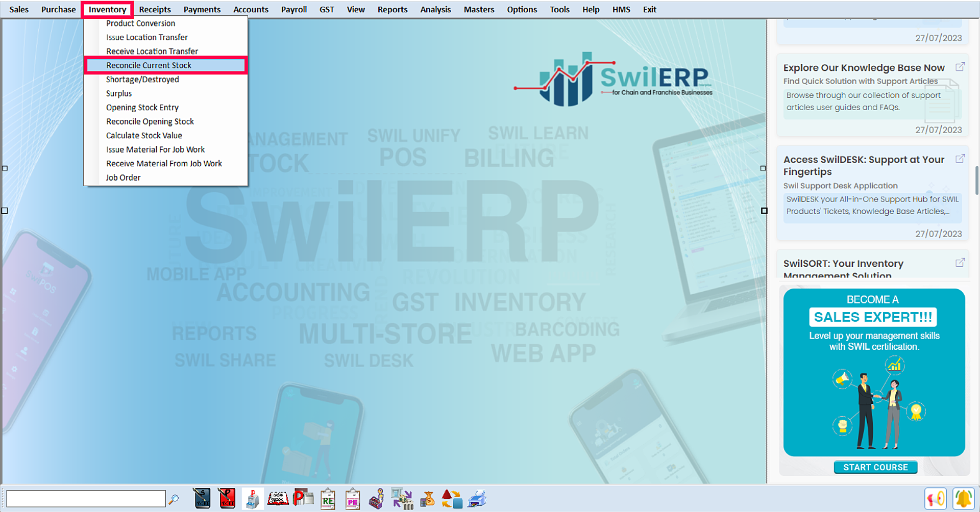980x512 pixels.
Task: Open the View menu
Action: coord(356,9)
